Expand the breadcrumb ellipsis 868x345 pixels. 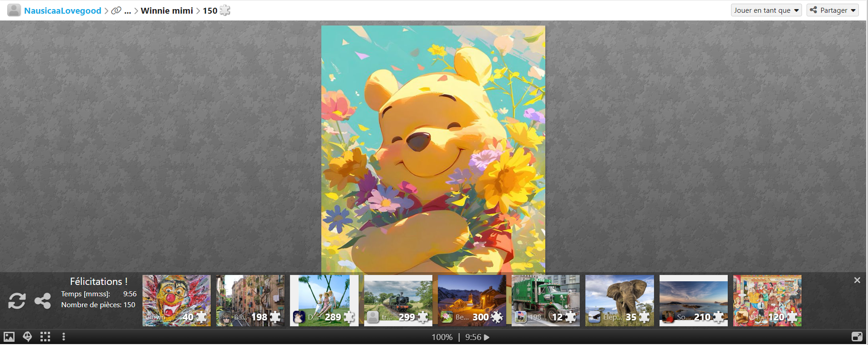point(127,11)
